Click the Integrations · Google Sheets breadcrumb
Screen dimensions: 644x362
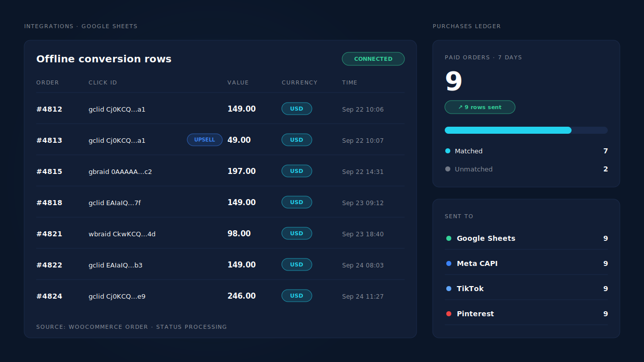[x=81, y=26]
